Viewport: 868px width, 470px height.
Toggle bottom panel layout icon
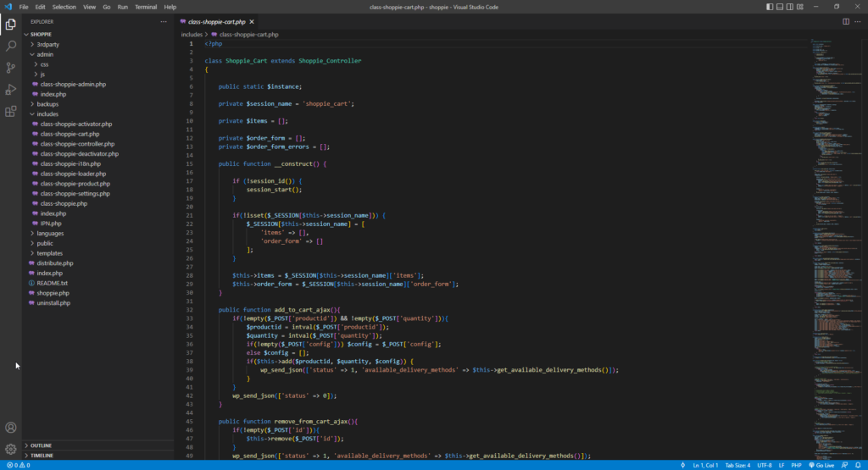click(x=780, y=7)
